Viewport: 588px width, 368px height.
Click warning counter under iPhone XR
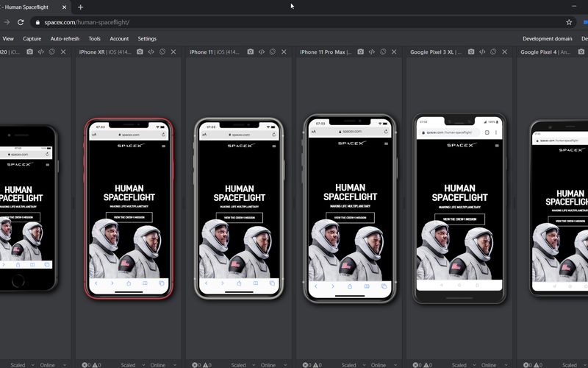coord(97,365)
